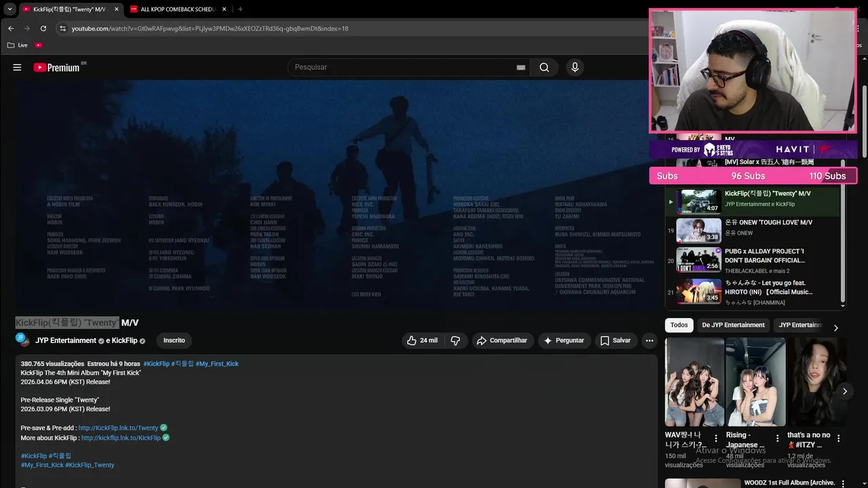Like the video with 24 mil

422,340
